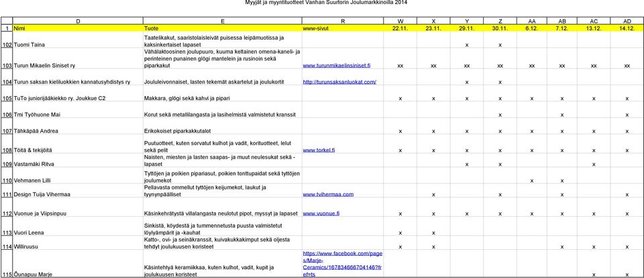644x278 pixels.
Task: Click the 'Puutuotteet, kuten sorvatut kulhot' cell
Action: click(x=222, y=144)
